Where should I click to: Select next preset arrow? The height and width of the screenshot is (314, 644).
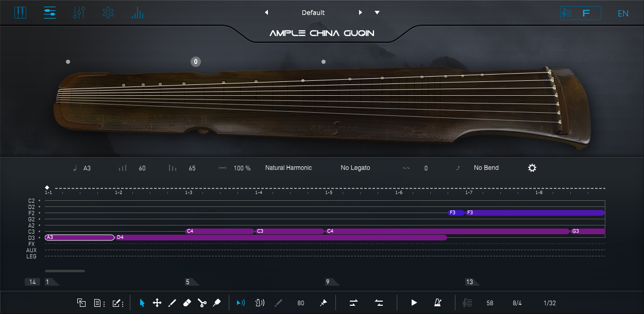pos(361,12)
